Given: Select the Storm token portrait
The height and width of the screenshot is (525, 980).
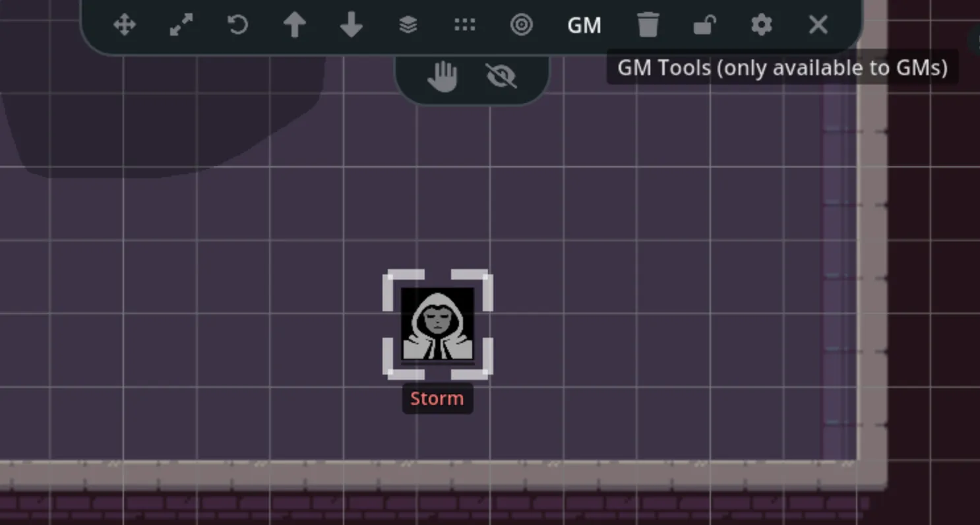Looking at the screenshot, I should tap(437, 324).
